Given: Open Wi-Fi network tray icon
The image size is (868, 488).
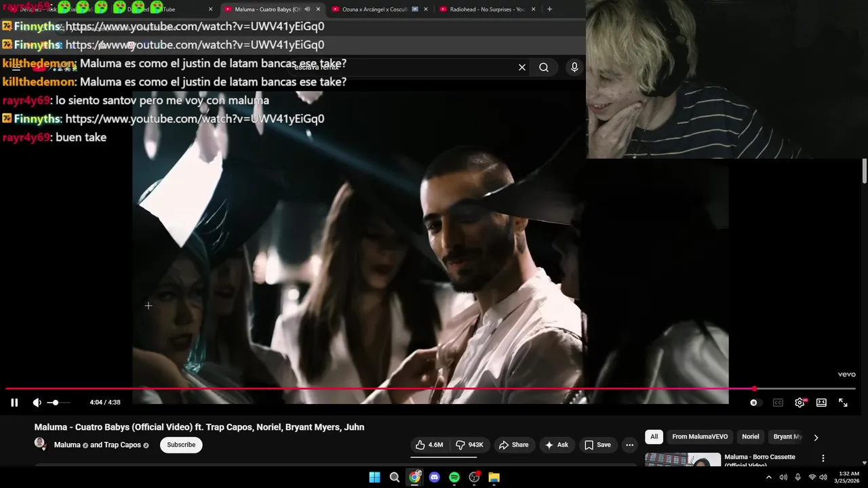Looking at the screenshot, I should coord(812,477).
